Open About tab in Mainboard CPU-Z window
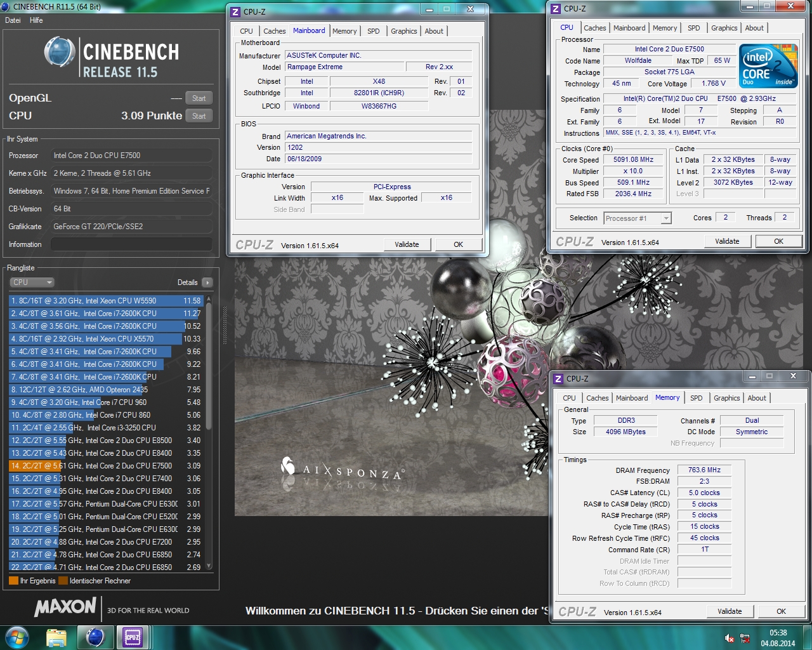 point(434,31)
